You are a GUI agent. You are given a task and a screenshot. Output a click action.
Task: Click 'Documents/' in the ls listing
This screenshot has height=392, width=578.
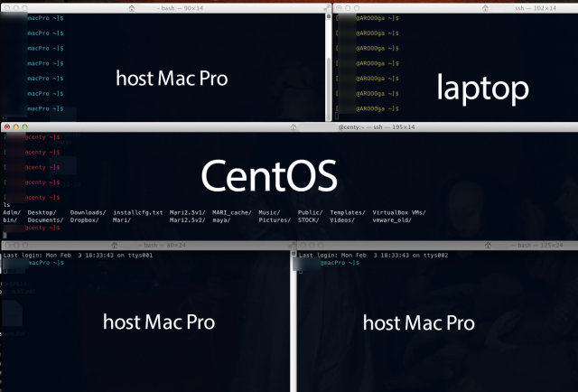click(x=45, y=220)
